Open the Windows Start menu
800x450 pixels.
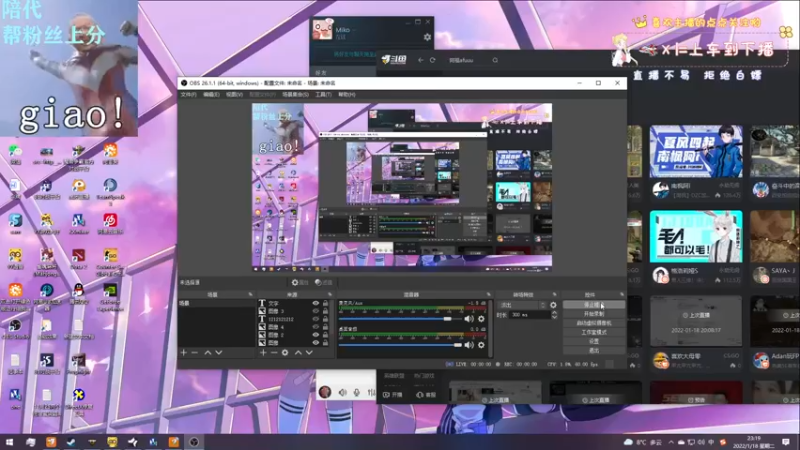click(x=9, y=442)
